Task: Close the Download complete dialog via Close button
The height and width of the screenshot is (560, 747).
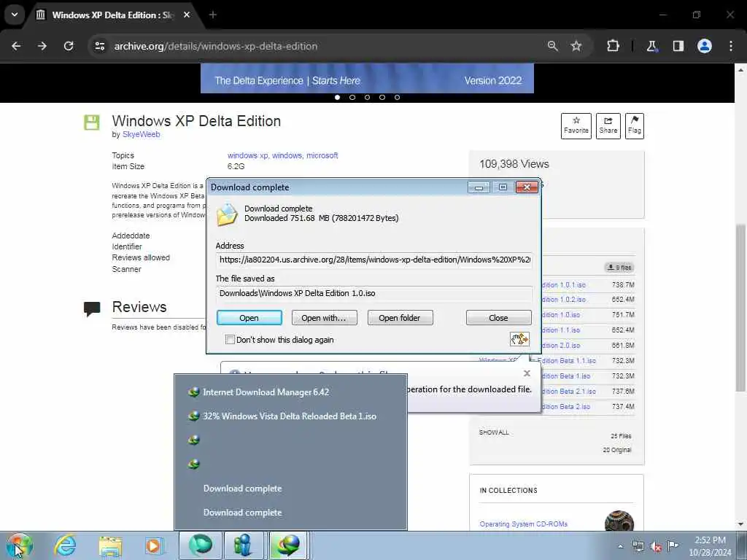Action: coord(498,318)
